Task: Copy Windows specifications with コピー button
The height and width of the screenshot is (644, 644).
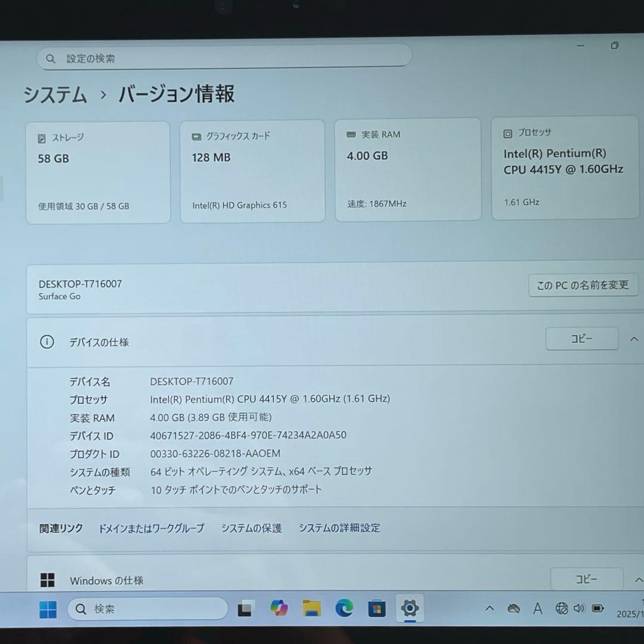Action: tap(586, 579)
